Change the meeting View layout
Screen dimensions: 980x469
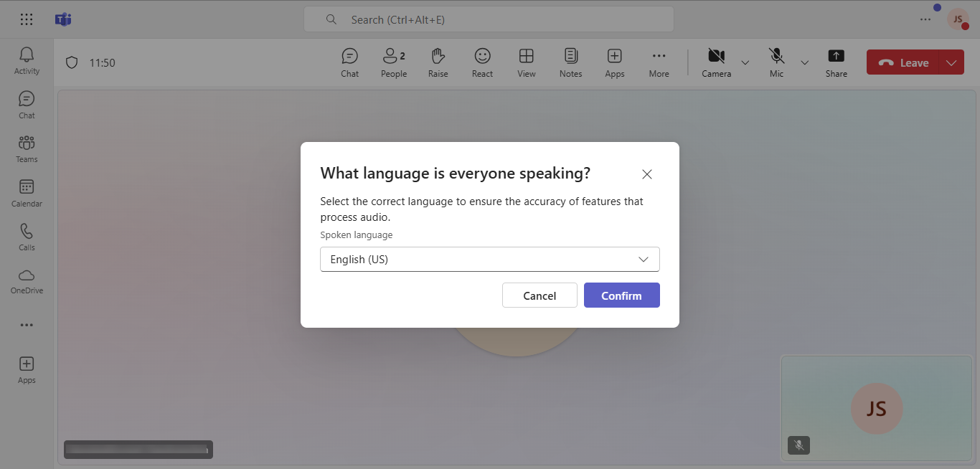[x=526, y=62]
